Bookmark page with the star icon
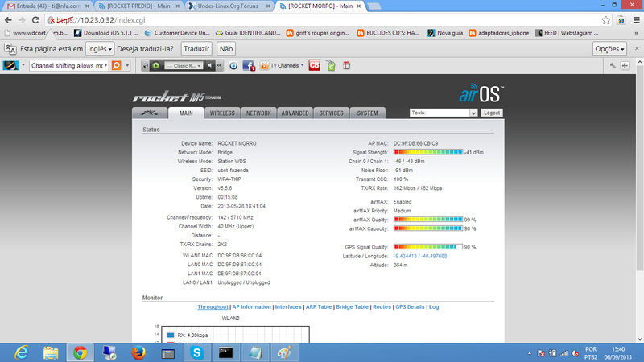 (x=606, y=20)
